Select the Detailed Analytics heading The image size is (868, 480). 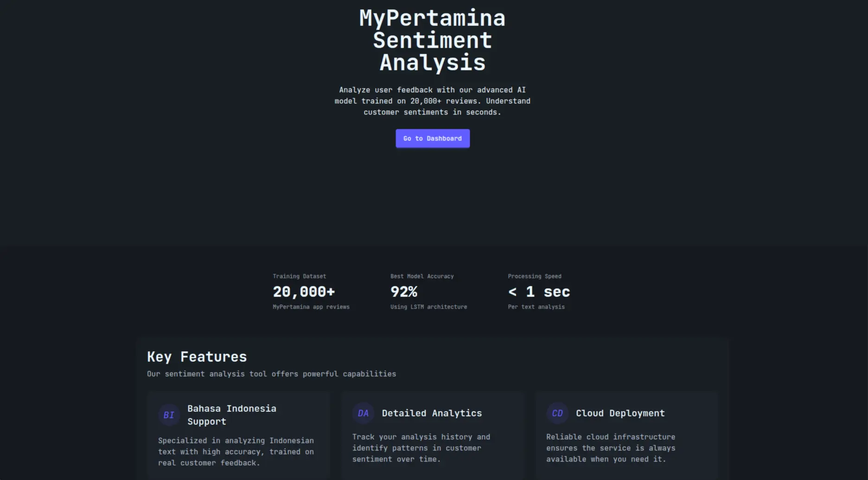coord(432,413)
